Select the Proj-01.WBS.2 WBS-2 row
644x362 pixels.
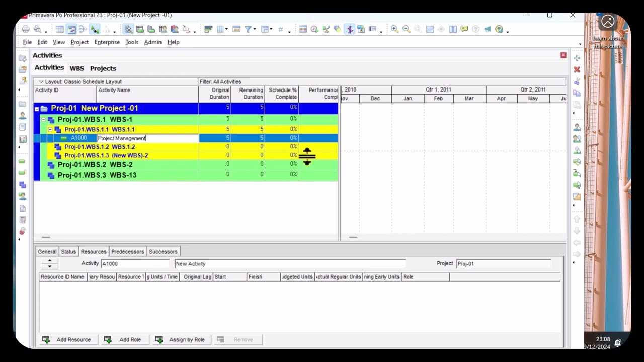tap(186, 165)
